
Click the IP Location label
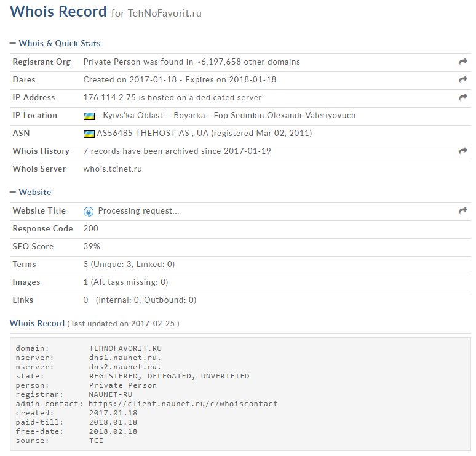pos(34,116)
